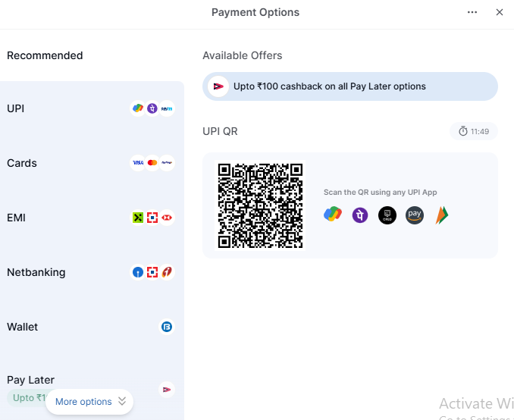Click the UPI QR heading
This screenshot has height=420, width=514.
220,131
